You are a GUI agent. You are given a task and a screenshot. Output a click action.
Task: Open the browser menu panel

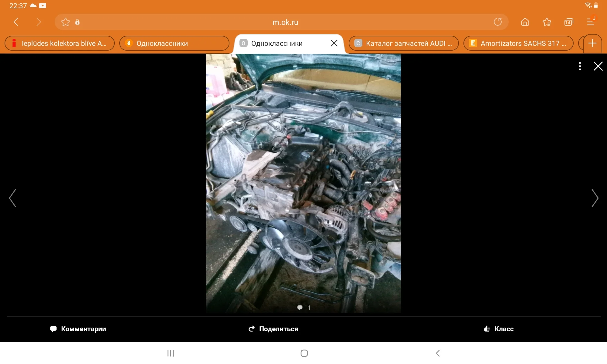(x=591, y=22)
